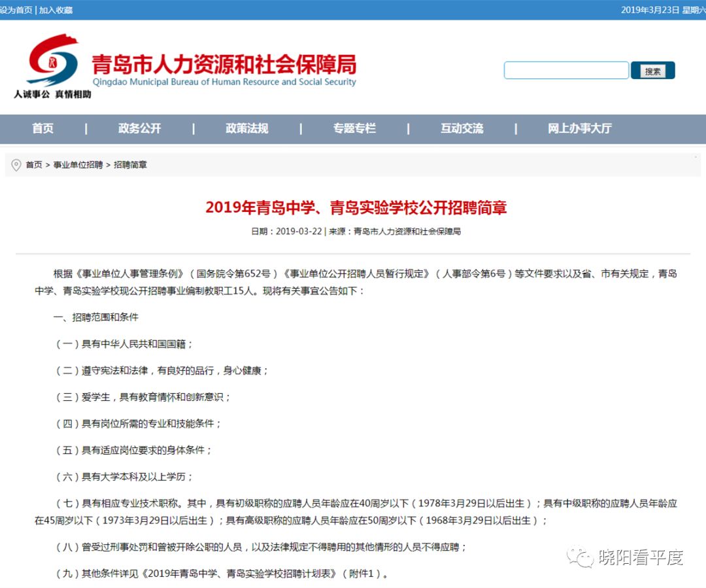Go to 招聘简章 in the breadcrumb
706x588 pixels.
[x=130, y=165]
